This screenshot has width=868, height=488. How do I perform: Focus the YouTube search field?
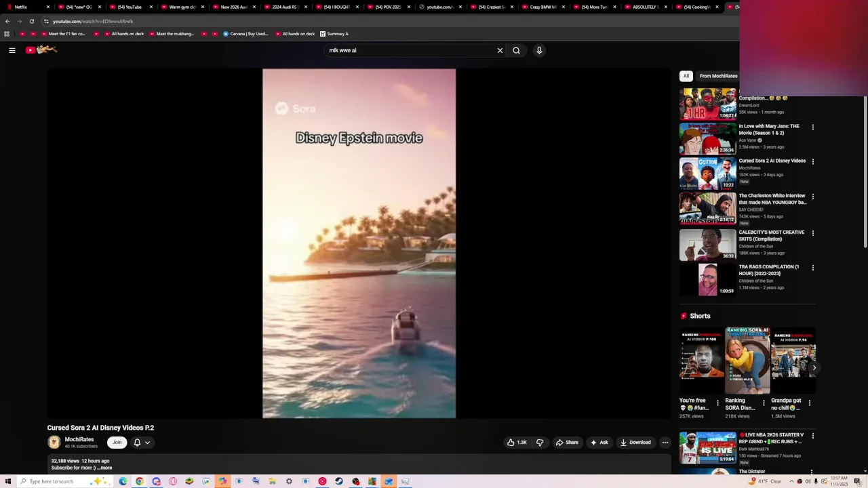coord(410,50)
